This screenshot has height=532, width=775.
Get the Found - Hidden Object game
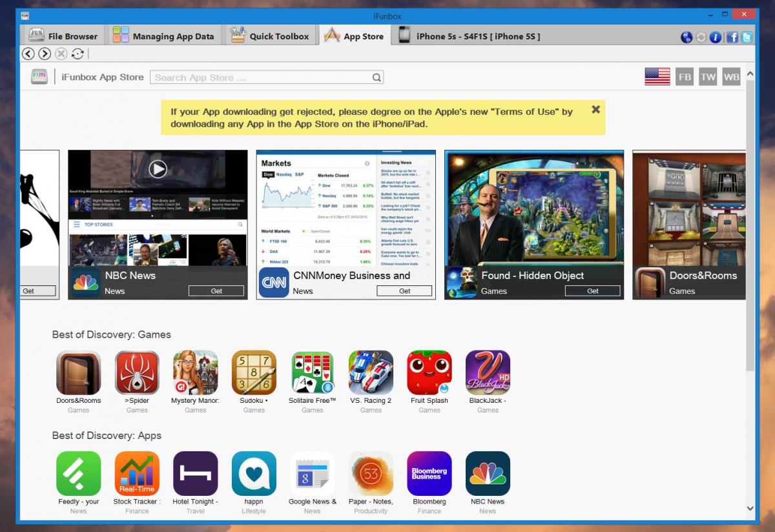593,291
